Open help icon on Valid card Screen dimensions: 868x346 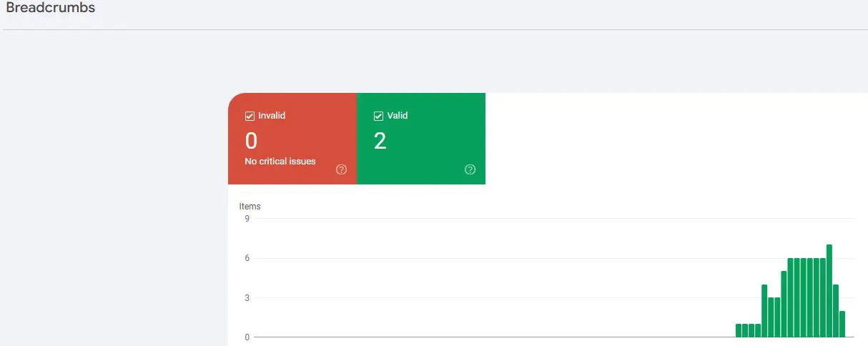[x=470, y=169]
